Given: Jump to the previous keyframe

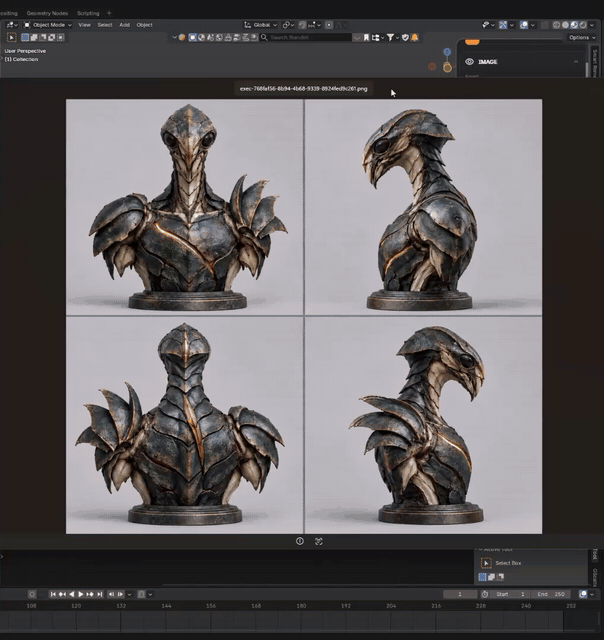Looking at the screenshot, I should (62, 594).
